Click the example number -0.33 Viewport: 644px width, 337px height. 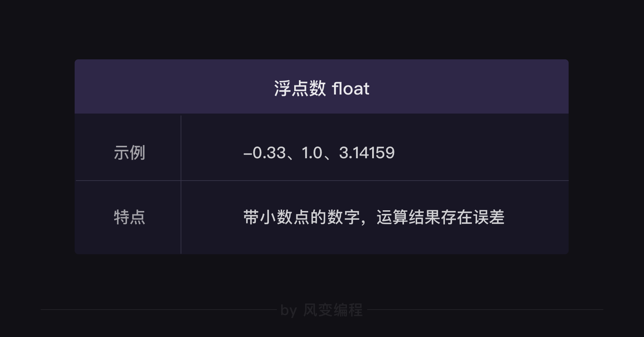point(265,153)
